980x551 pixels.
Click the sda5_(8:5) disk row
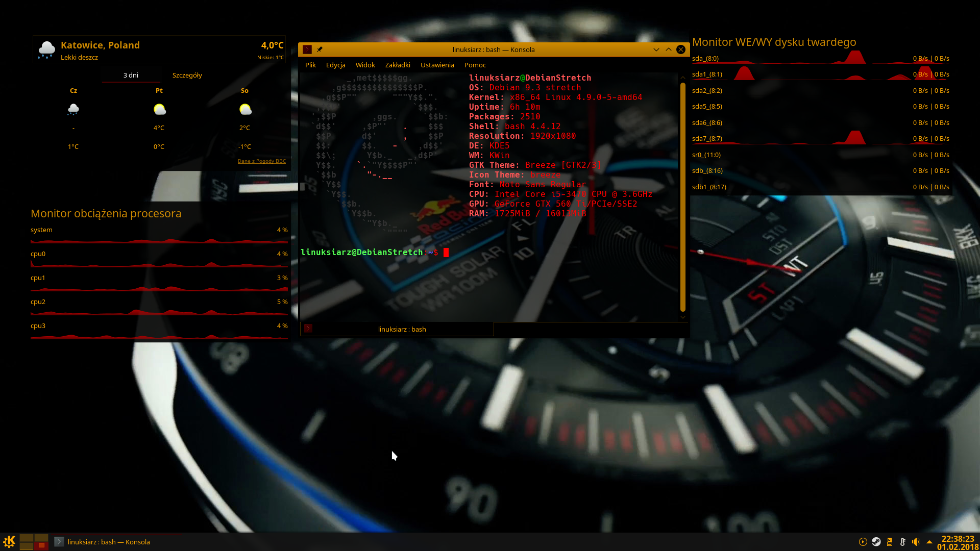[821, 106]
